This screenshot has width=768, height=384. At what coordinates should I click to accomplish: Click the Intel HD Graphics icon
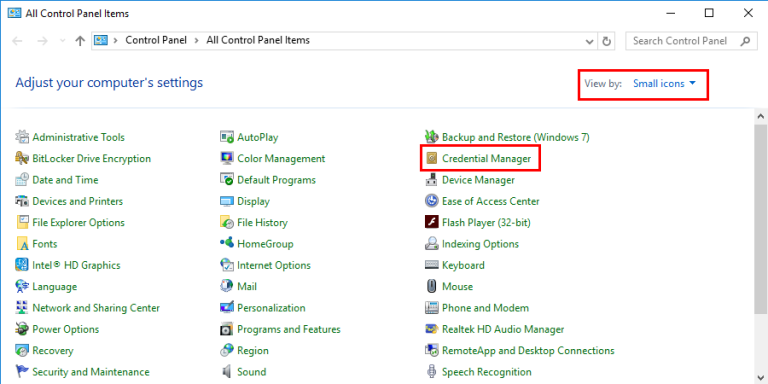(22, 265)
